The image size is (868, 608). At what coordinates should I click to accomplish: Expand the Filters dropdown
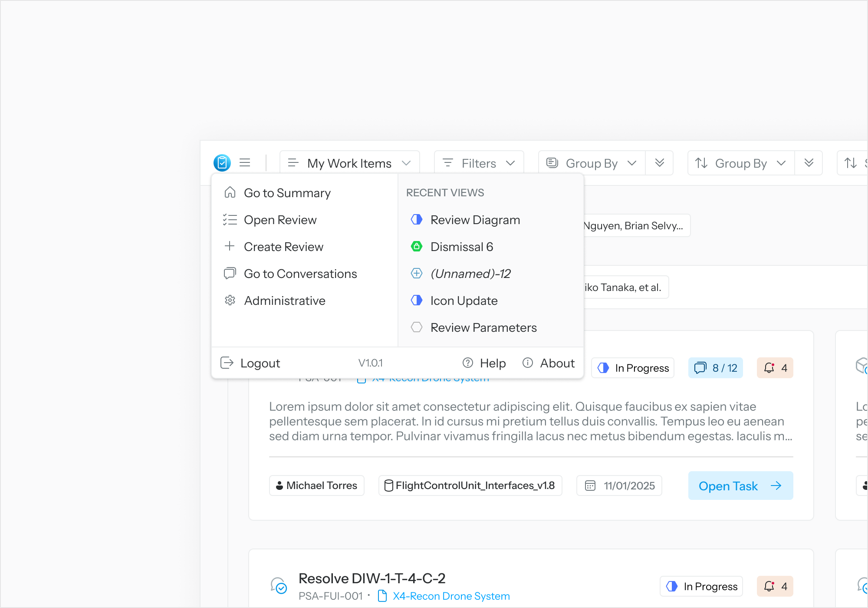(479, 163)
